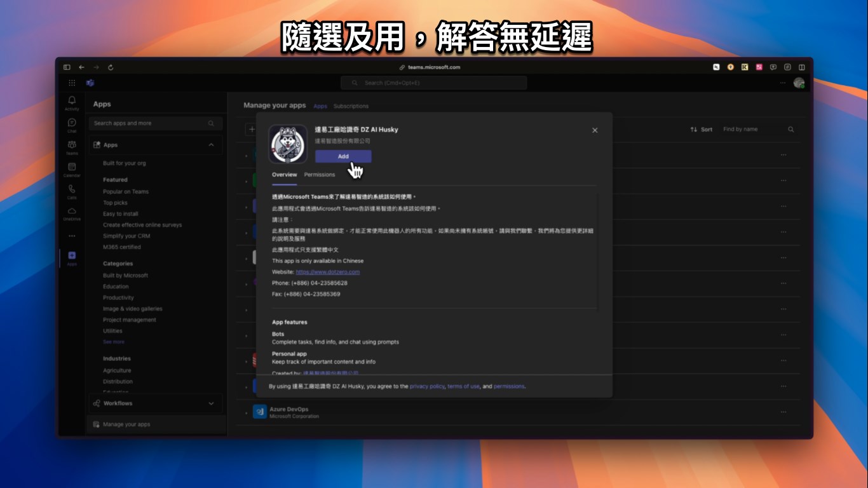Select Create effective online surveys
The height and width of the screenshot is (488, 868).
[142, 225]
